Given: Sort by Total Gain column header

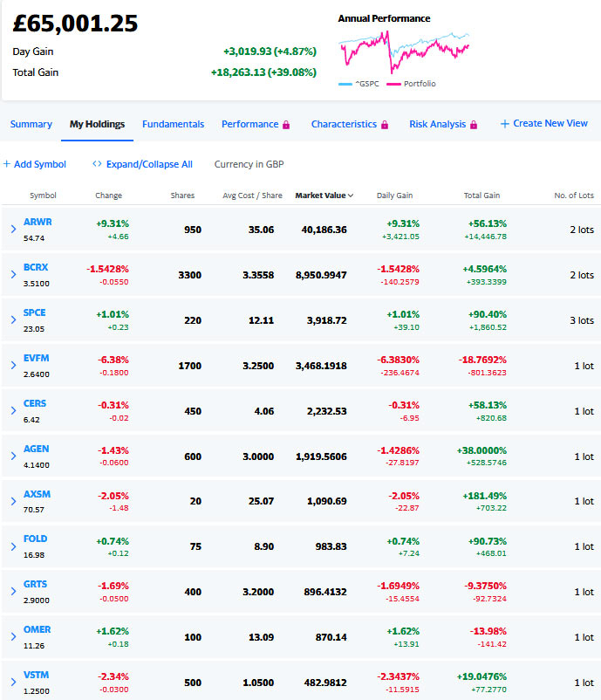Looking at the screenshot, I should pyautogui.click(x=481, y=196).
